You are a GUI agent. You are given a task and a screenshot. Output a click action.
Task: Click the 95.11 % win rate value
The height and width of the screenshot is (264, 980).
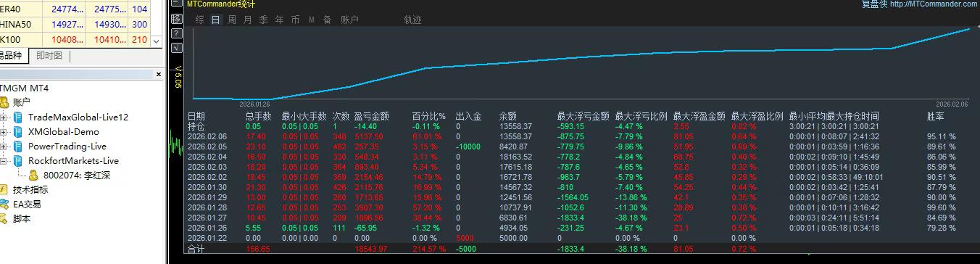click(x=942, y=136)
